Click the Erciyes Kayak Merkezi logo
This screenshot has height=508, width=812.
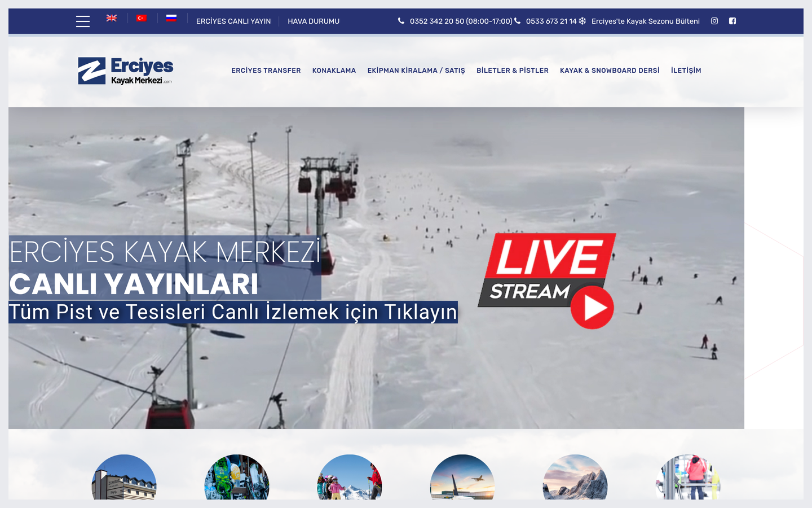(x=125, y=71)
